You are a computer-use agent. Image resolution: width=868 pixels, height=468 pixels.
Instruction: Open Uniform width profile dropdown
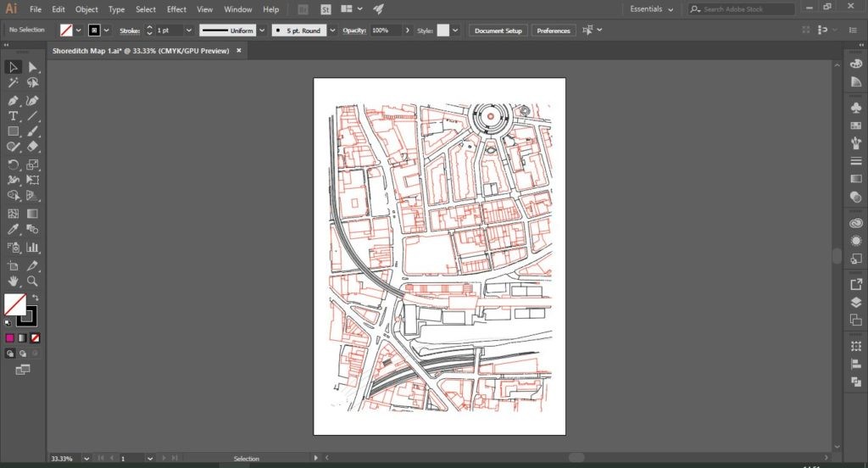coord(263,31)
